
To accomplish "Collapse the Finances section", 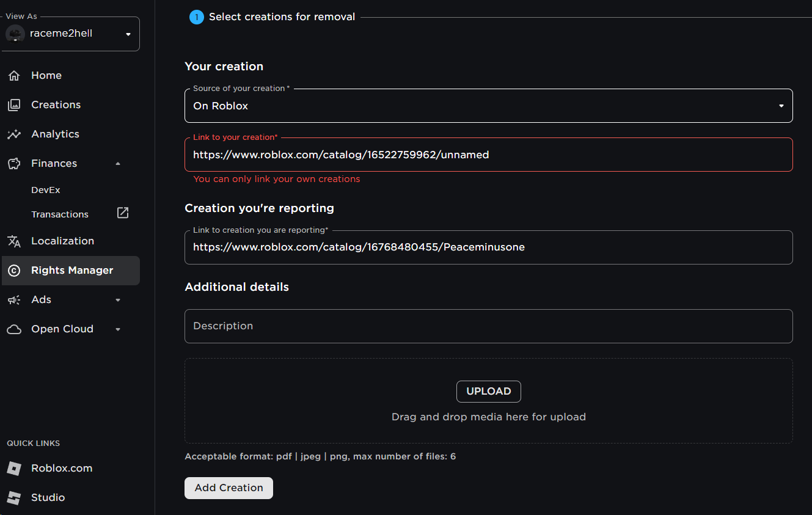I will 118,163.
